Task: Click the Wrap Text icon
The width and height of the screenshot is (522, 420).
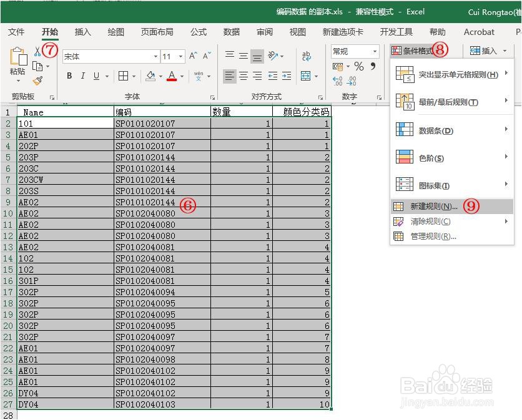Action: point(307,56)
